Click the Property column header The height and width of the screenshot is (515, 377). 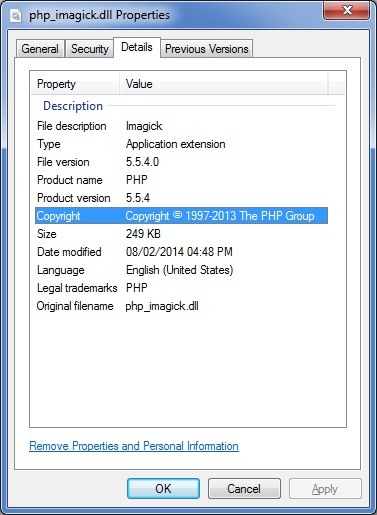(75, 84)
